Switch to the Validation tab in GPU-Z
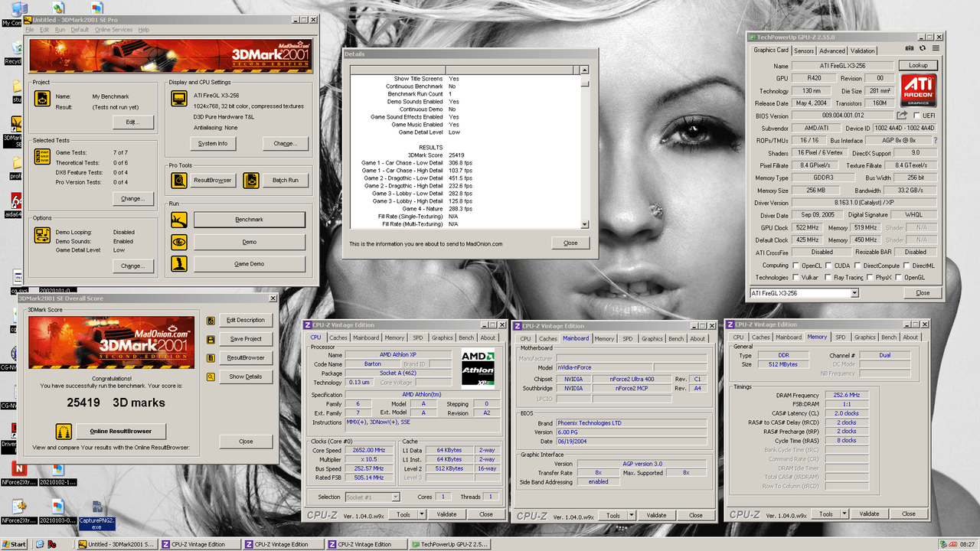 [863, 51]
